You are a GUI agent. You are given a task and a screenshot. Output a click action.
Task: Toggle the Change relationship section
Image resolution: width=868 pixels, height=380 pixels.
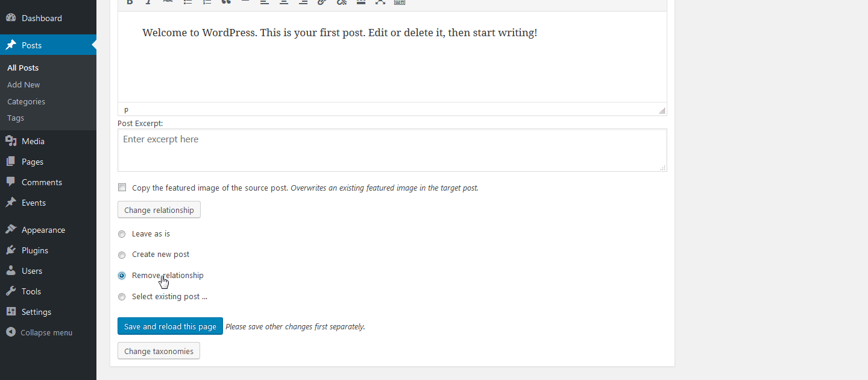tap(159, 210)
